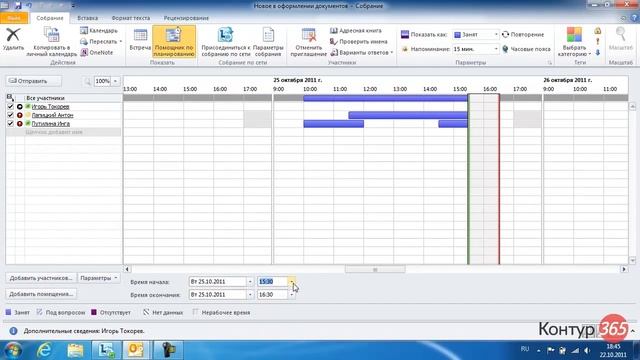
Task: Click attendance icon for Лапицкий Антон
Action: click(20, 116)
